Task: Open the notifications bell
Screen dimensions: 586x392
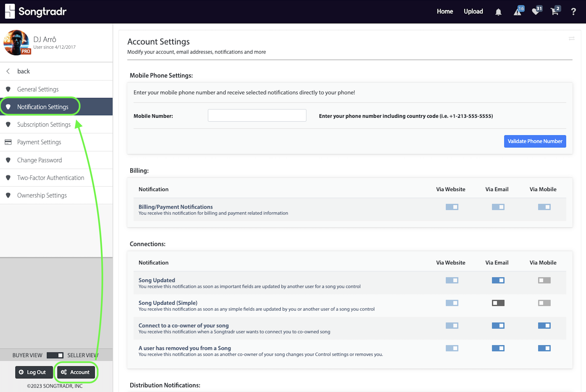Action: [498, 12]
